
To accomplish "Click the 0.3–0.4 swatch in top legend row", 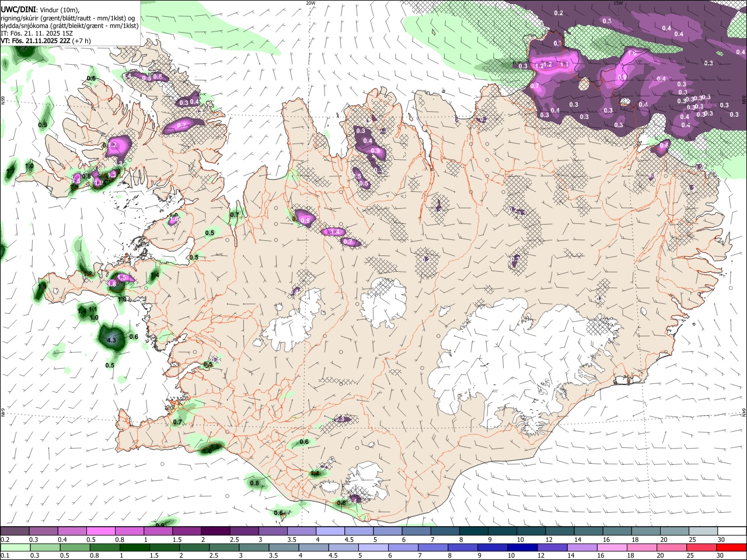I will point(43,531).
